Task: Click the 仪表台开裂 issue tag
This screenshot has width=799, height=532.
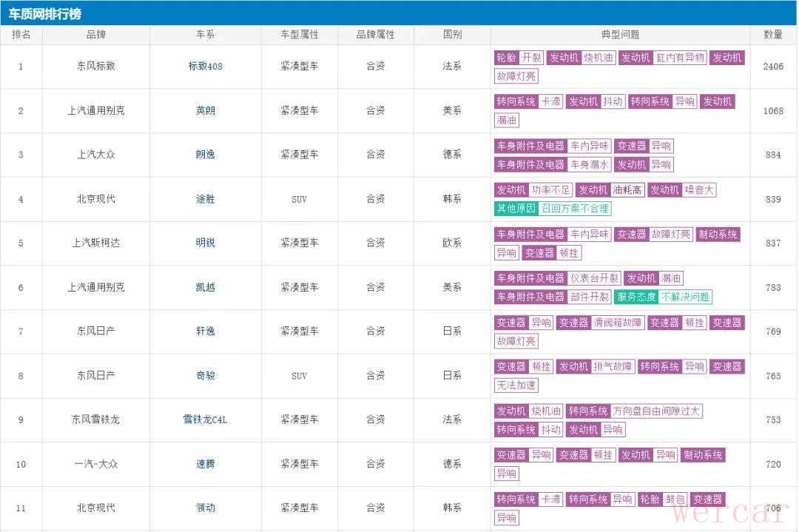Action: click(x=594, y=278)
